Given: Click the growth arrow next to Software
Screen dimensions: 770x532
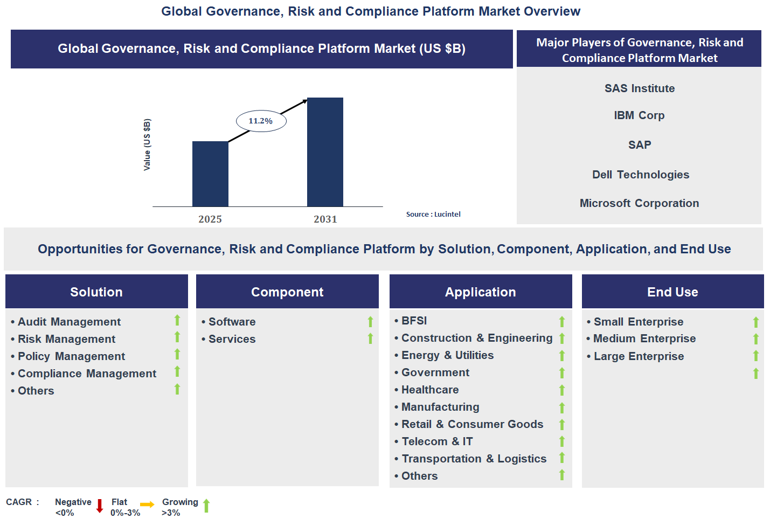Looking at the screenshot, I should (370, 322).
